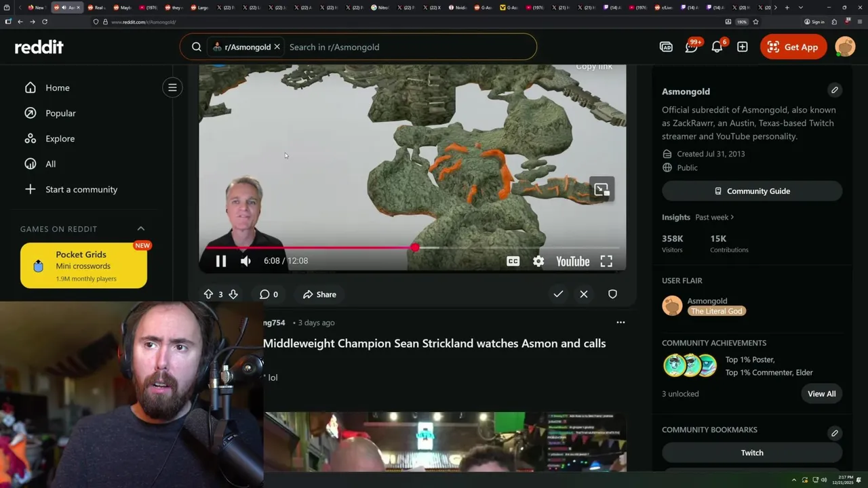Enter fullscreen on the video player
The width and height of the screenshot is (868, 488).
coord(606,261)
